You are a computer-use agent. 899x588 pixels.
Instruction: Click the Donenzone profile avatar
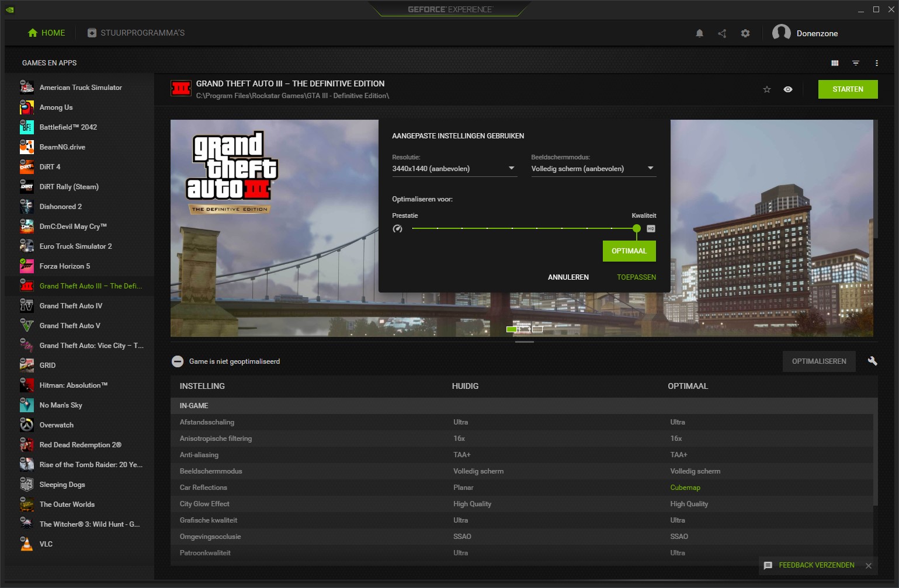pyautogui.click(x=781, y=33)
